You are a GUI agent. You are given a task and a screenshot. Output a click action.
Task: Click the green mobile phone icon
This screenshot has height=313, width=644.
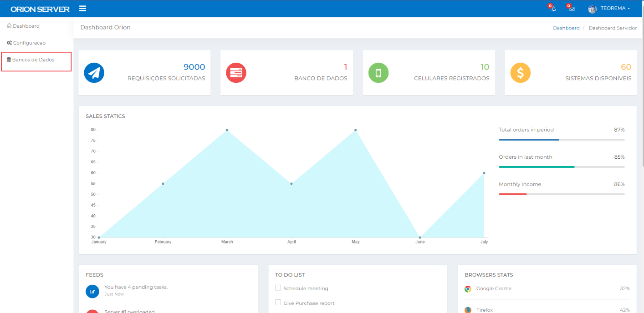coord(378,73)
